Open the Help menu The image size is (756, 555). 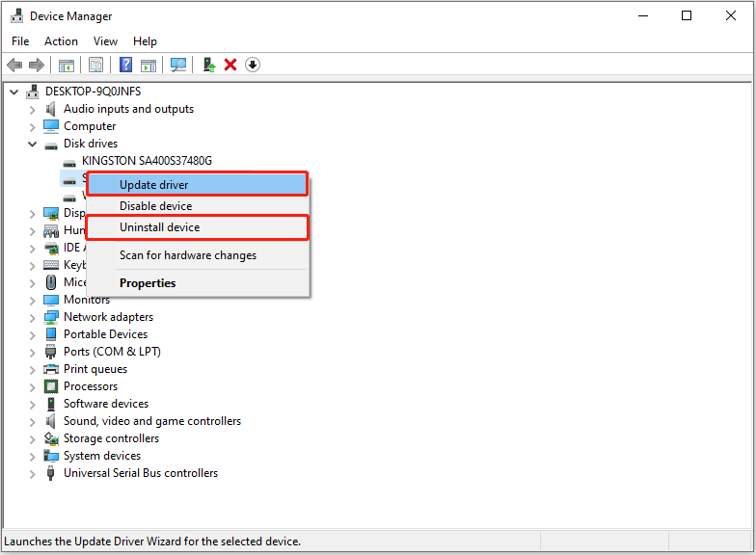(x=145, y=41)
